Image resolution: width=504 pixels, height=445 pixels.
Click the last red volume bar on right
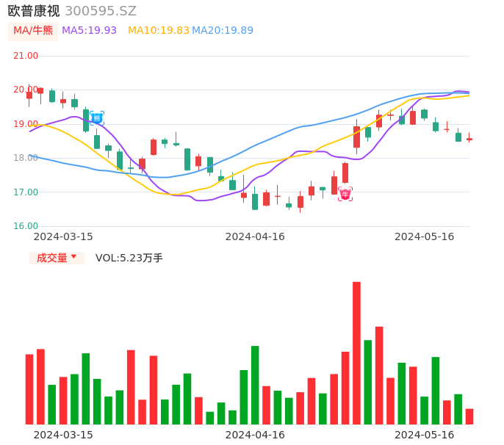click(469, 416)
